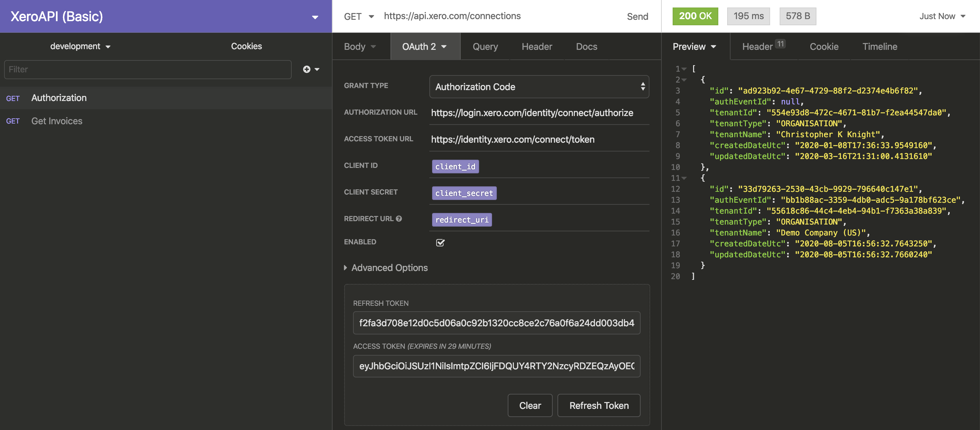Click the Access Token input field
Screen dimensions: 980x430
tap(496, 365)
